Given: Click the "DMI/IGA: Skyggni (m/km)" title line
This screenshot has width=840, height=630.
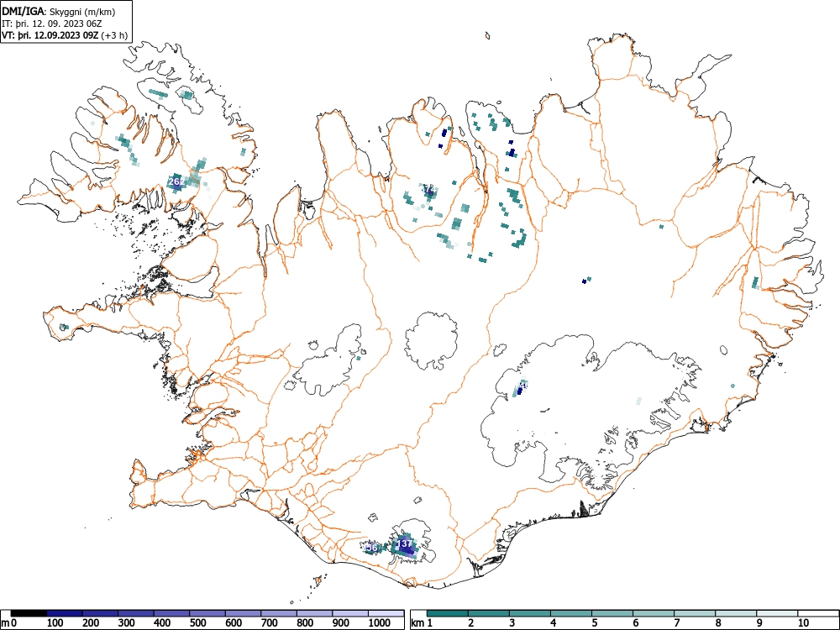Looking at the screenshot, I should tap(59, 12).
